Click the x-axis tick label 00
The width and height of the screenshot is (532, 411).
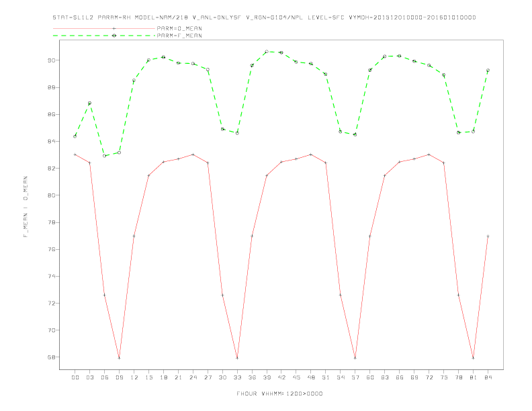click(x=75, y=377)
